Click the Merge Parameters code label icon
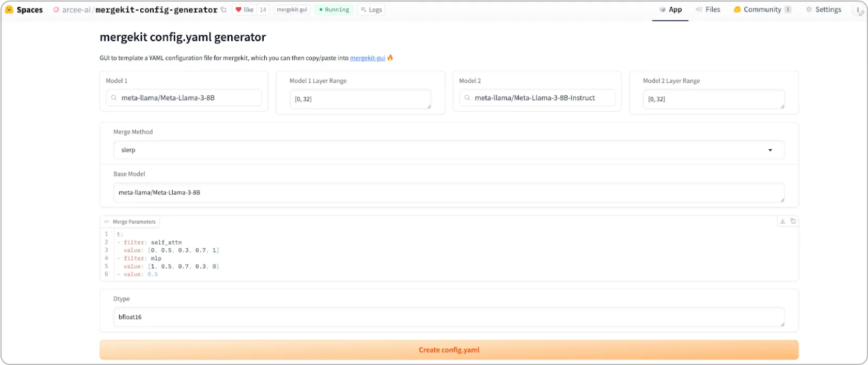This screenshot has height=365, width=868. (x=107, y=222)
